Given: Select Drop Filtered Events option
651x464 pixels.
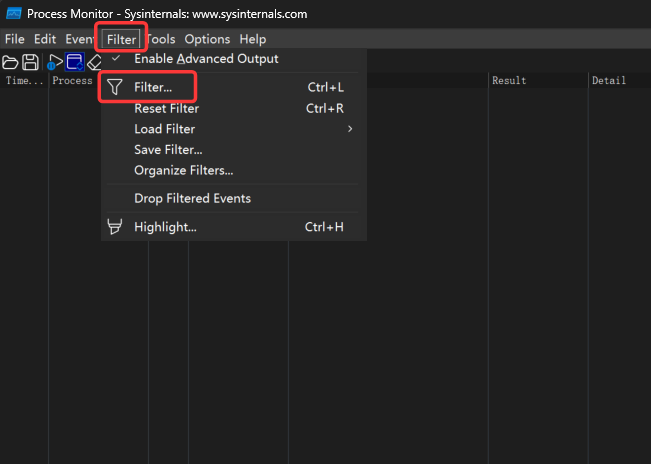Looking at the screenshot, I should click(192, 198).
